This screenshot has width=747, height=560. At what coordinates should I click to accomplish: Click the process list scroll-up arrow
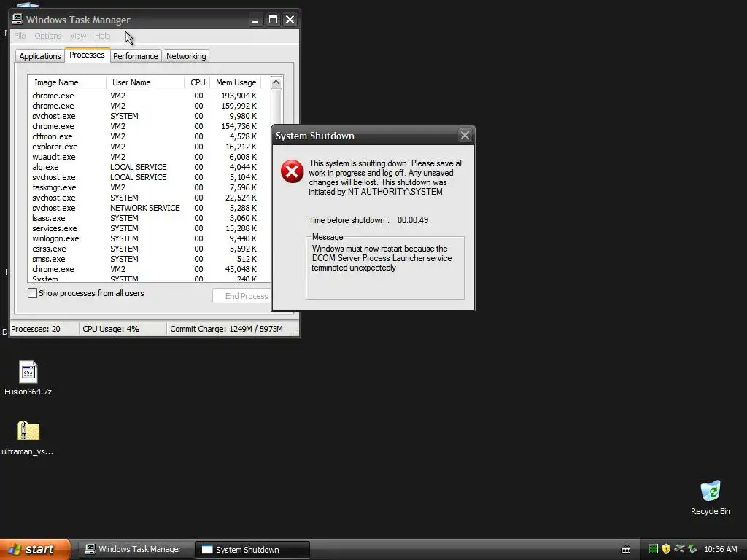(x=276, y=82)
